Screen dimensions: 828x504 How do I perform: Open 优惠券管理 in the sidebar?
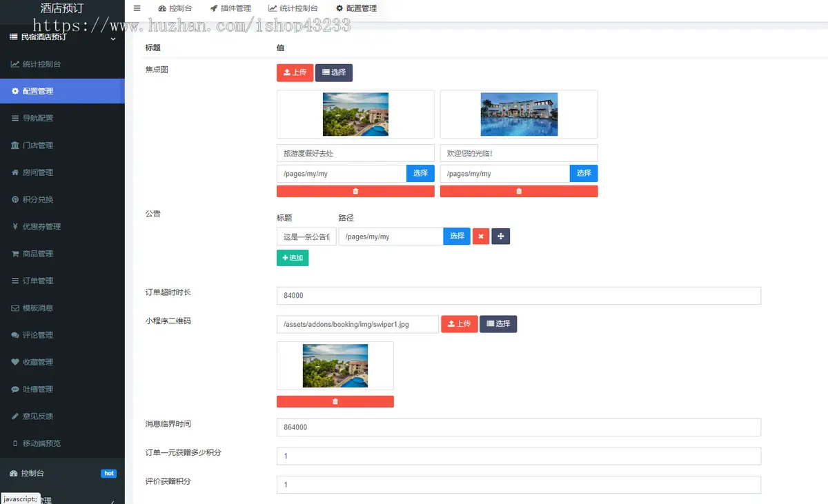pos(41,227)
